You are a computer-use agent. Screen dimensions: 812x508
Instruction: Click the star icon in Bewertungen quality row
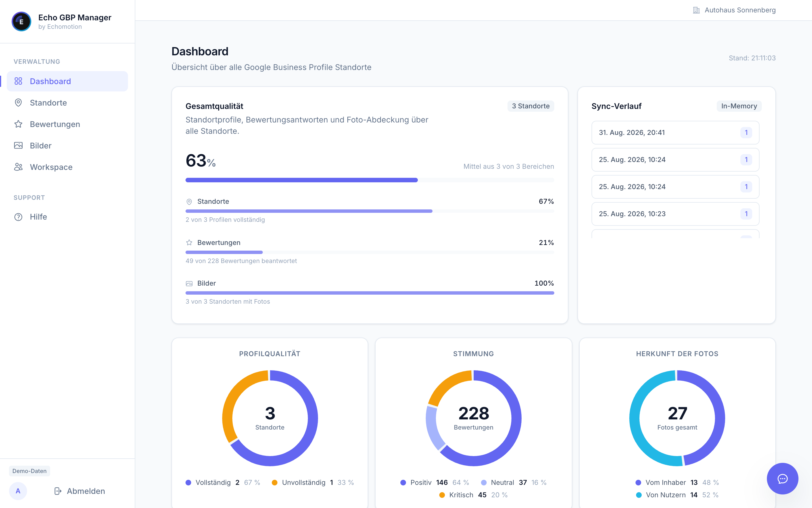pyautogui.click(x=189, y=243)
